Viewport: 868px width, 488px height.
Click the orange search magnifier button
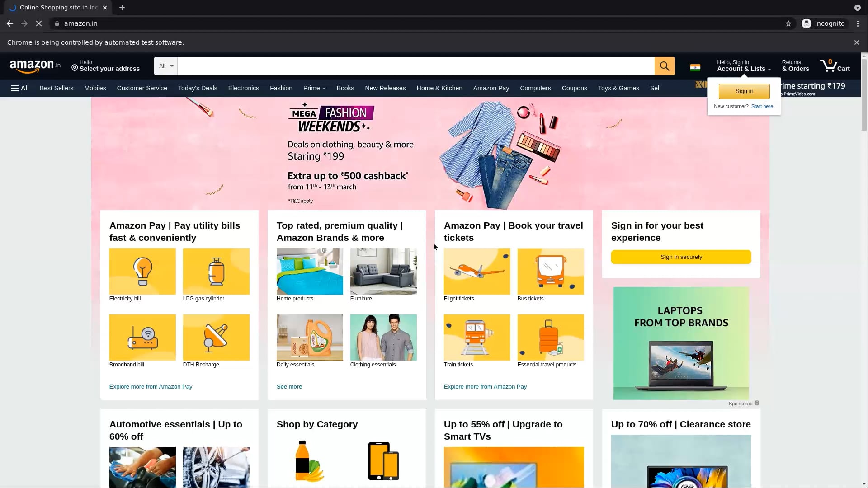coord(665,66)
